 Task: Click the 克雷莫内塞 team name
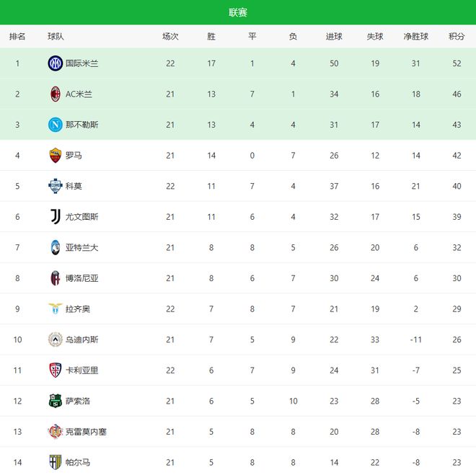click(x=87, y=432)
